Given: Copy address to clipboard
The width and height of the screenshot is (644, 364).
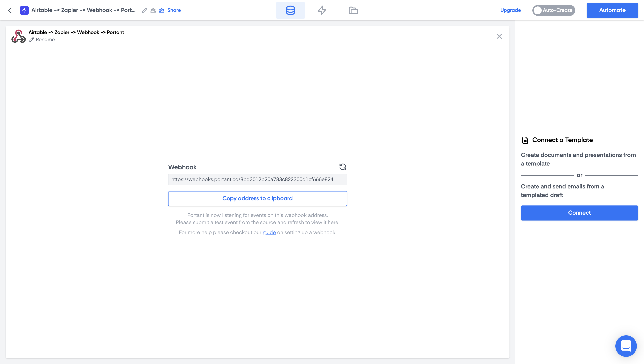Looking at the screenshot, I should [x=257, y=198].
